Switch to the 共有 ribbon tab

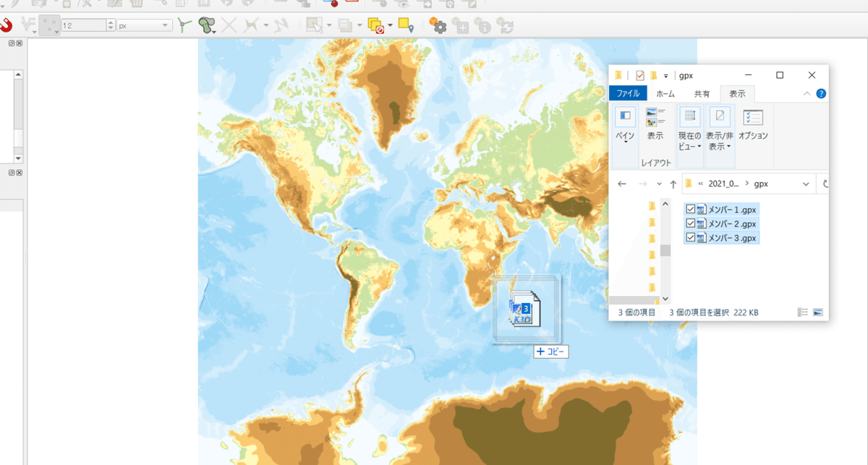702,94
